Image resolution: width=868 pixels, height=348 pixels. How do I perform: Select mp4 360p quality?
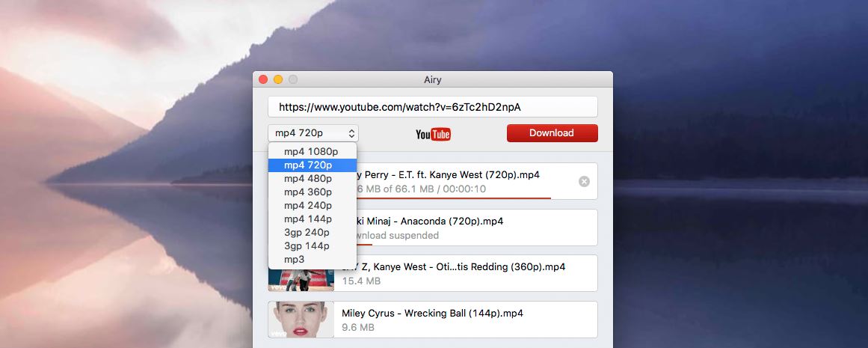click(x=308, y=192)
